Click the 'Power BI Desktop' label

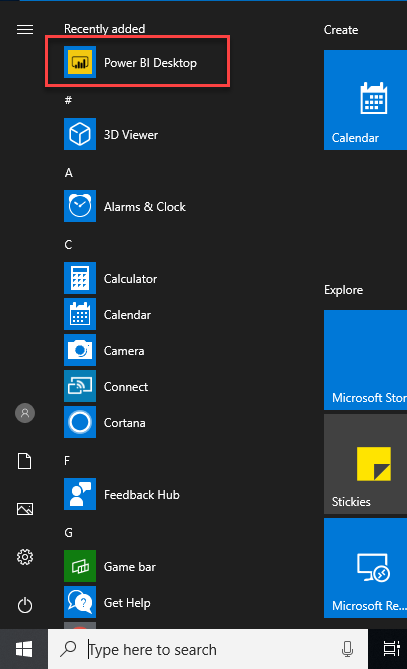(151, 63)
